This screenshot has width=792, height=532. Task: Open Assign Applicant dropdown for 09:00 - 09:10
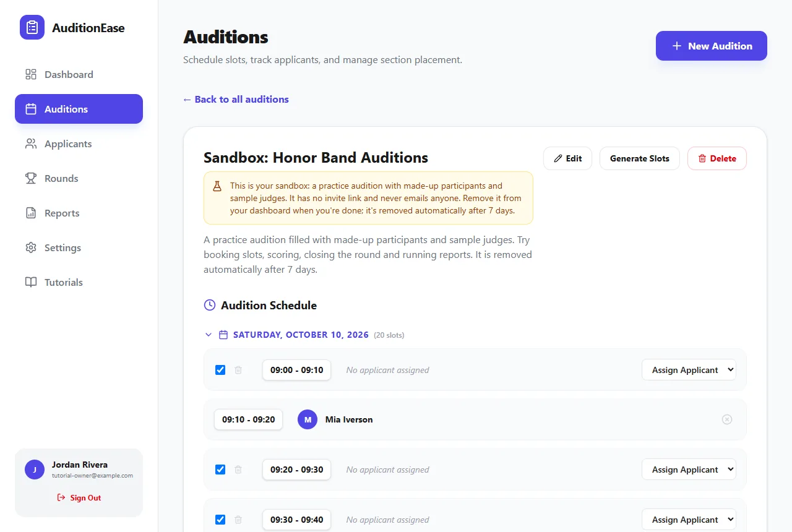(x=689, y=370)
